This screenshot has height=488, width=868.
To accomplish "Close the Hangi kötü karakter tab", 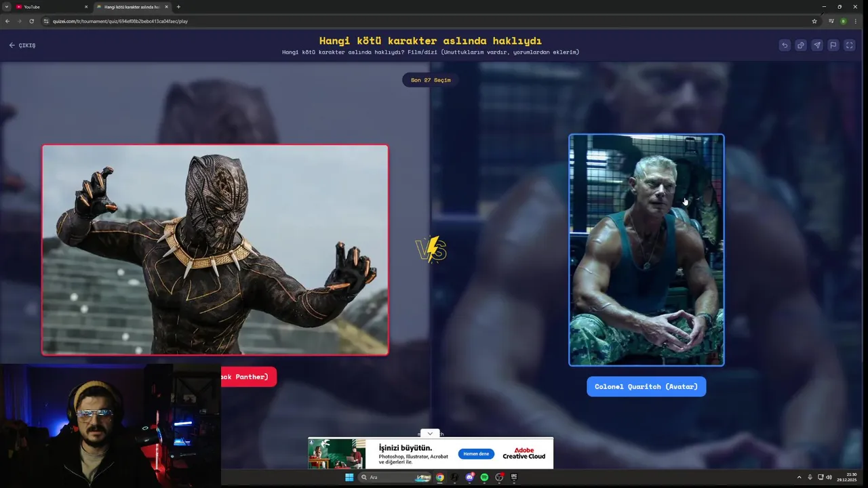I will (166, 7).
